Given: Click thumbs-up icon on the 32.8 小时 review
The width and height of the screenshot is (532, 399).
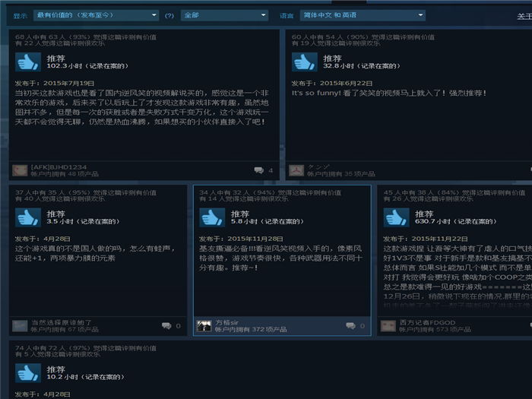Looking at the screenshot, I should coord(304,62).
